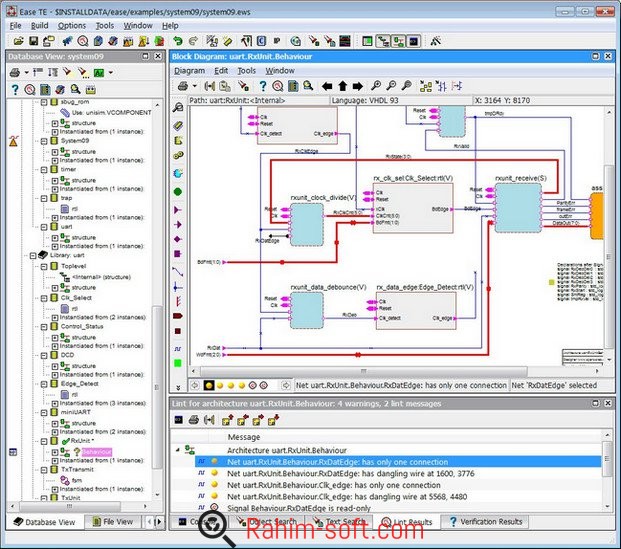This screenshot has width=621, height=549.
Task: Select the Behaviour architecture under RxUnit
Action: pyautogui.click(x=97, y=452)
